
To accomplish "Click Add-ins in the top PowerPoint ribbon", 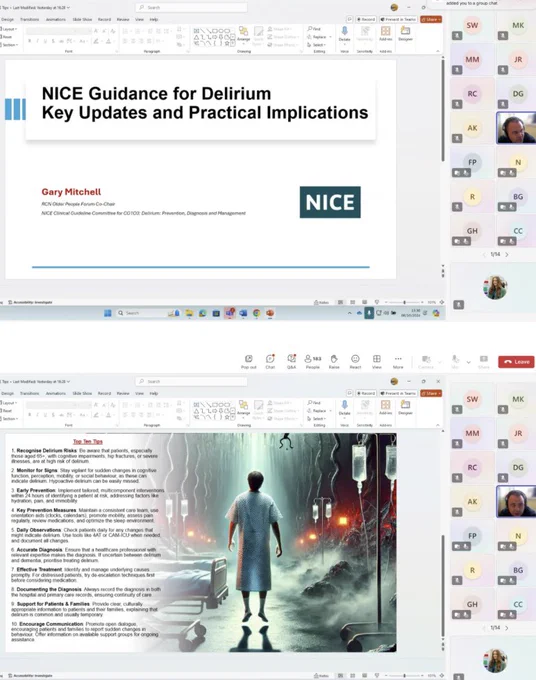I will click(x=386, y=34).
